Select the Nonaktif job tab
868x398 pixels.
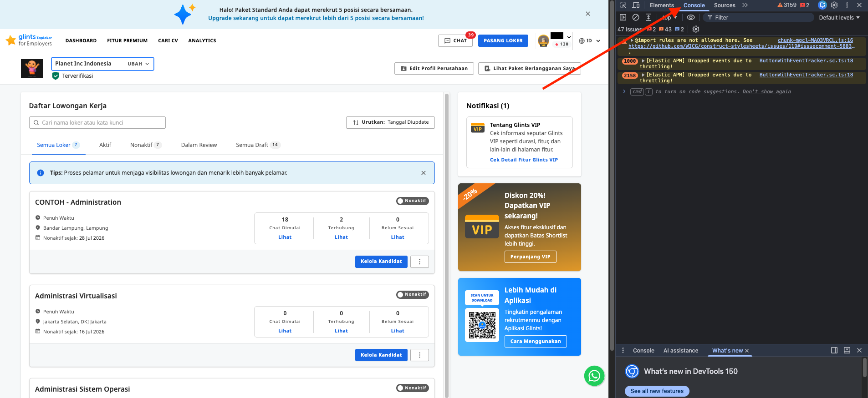[x=146, y=145]
